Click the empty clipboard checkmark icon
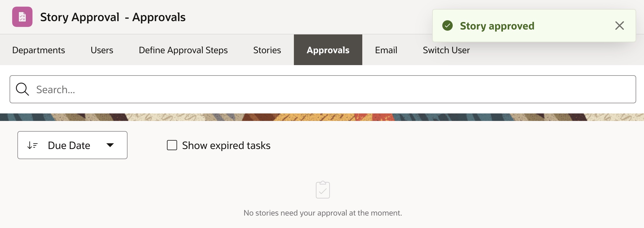 pyautogui.click(x=323, y=190)
